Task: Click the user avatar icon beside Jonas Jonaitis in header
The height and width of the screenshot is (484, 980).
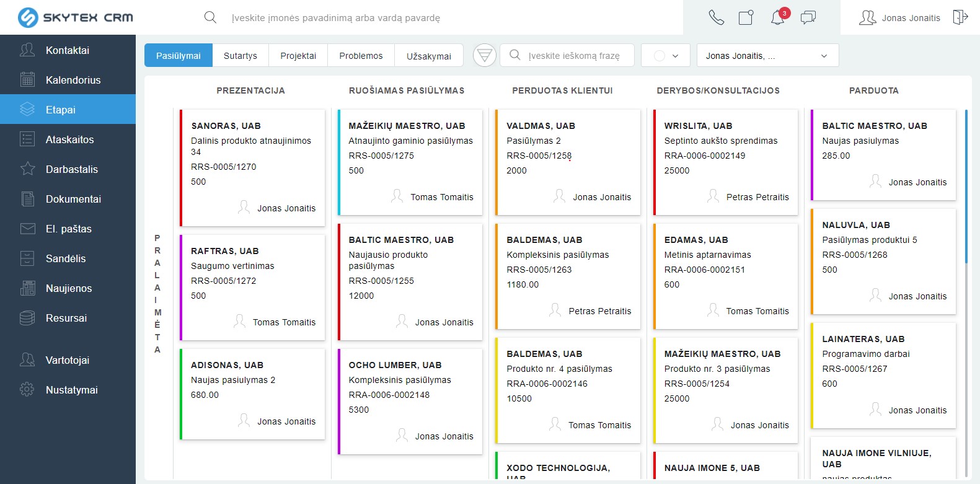Action: point(867,17)
